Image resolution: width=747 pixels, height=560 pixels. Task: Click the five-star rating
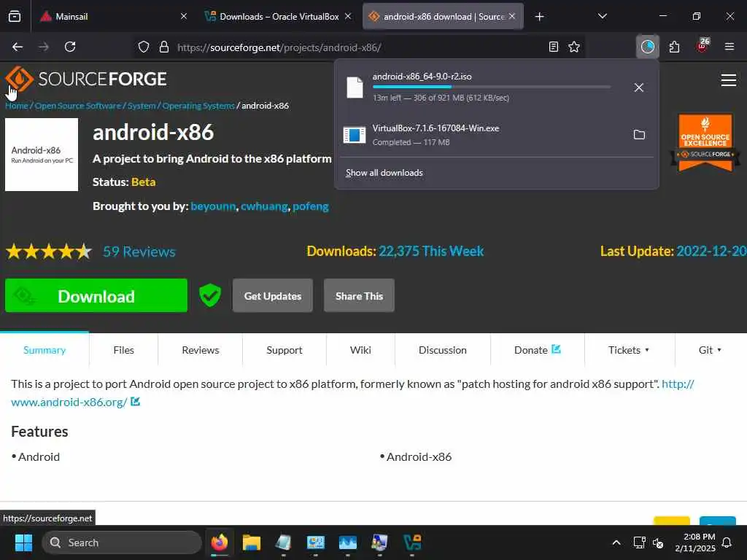[49, 251]
